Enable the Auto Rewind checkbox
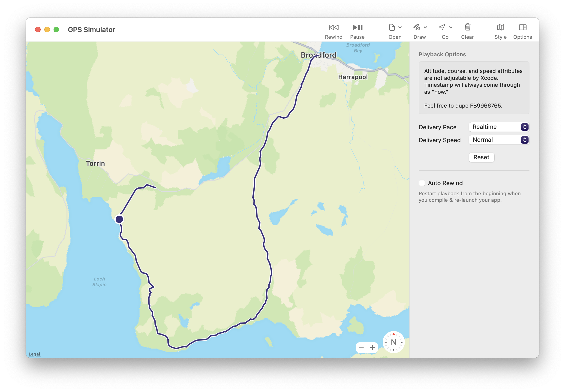Viewport: 565px width, 392px height. pos(422,183)
